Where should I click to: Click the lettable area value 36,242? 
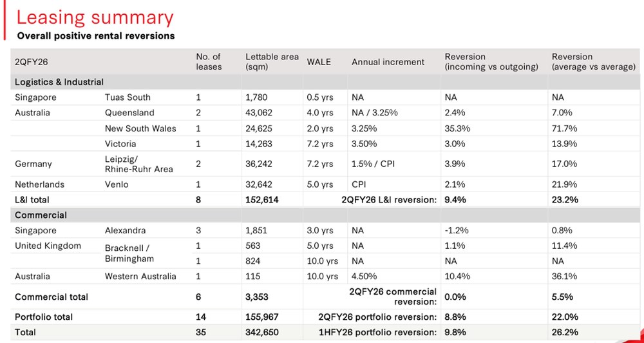[259, 164]
